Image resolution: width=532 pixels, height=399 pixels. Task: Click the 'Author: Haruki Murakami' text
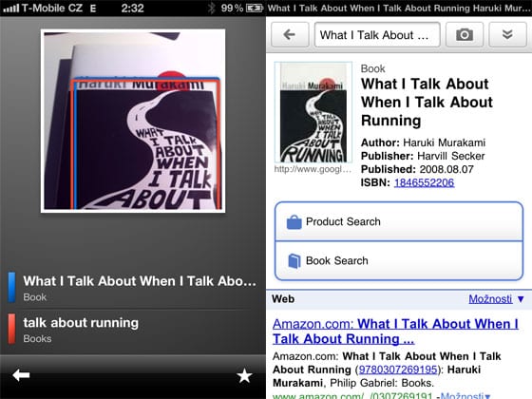[x=423, y=142]
